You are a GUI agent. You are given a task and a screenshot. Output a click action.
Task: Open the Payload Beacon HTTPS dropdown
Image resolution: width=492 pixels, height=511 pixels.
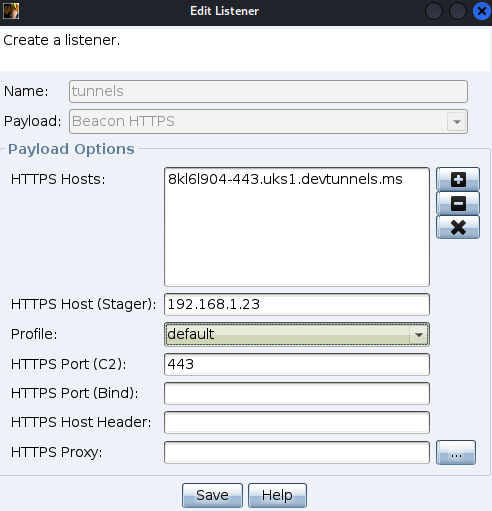click(x=268, y=121)
